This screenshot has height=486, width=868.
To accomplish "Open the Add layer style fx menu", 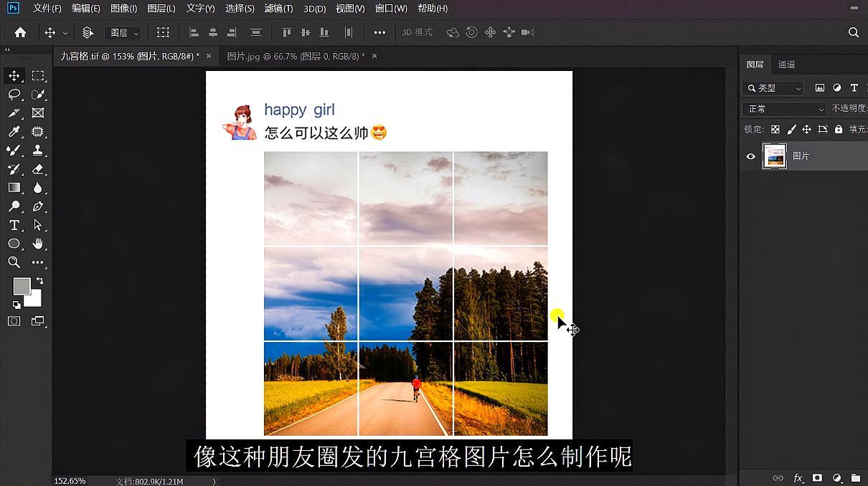I will (x=798, y=477).
